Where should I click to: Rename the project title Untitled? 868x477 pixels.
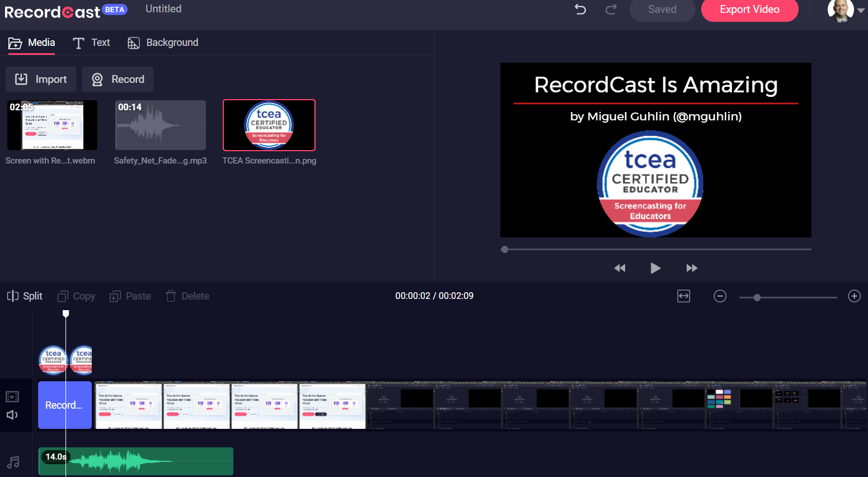163,9
